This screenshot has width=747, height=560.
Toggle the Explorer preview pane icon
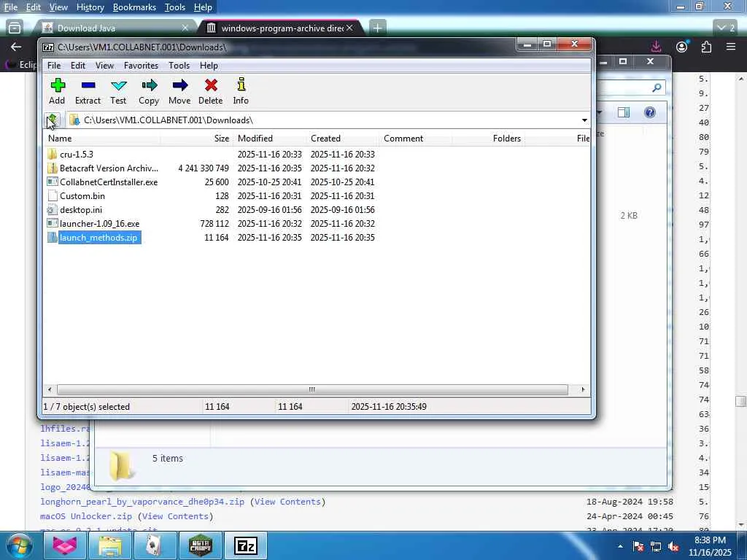pos(624,112)
